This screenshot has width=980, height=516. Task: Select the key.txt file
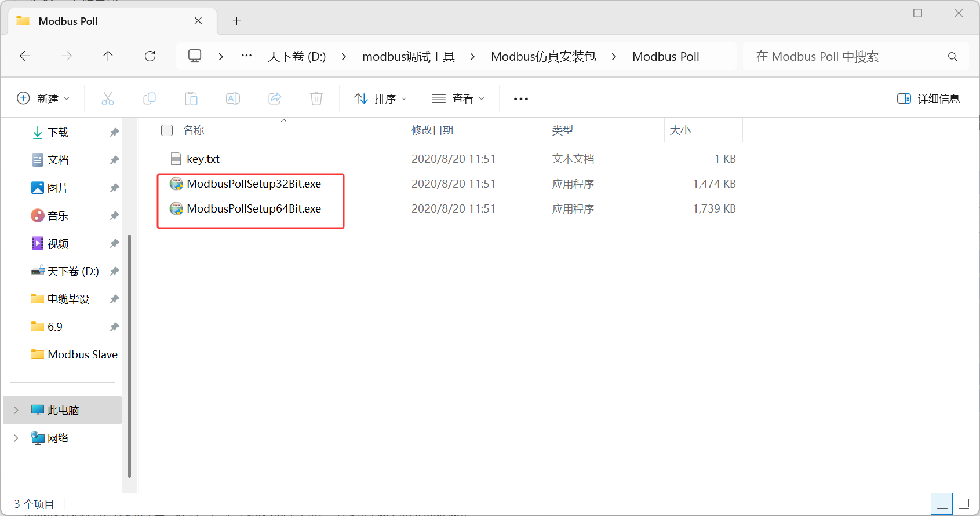203,159
